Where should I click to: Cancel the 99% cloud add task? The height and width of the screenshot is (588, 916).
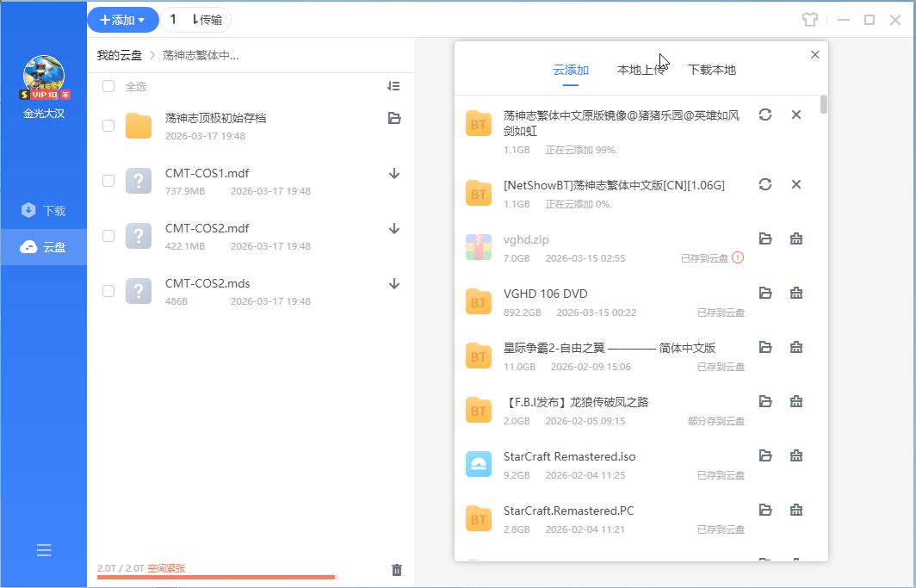(x=796, y=115)
